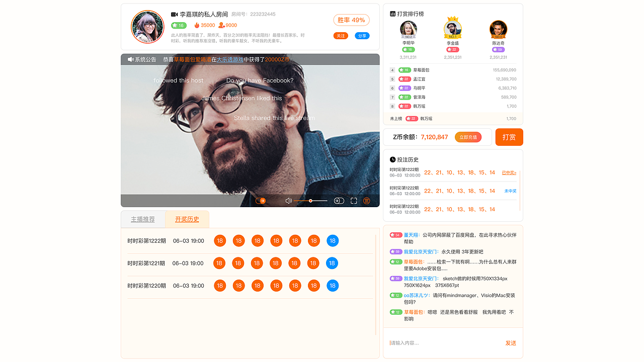Click the viewer count icon showing 9000
The height and width of the screenshot is (362, 644).
pyautogui.click(x=222, y=25)
